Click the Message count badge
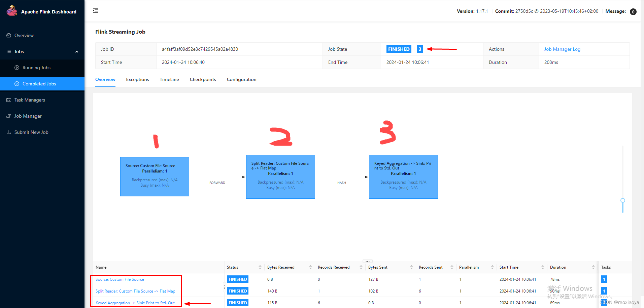The width and height of the screenshot is (644, 308). pyautogui.click(x=633, y=12)
